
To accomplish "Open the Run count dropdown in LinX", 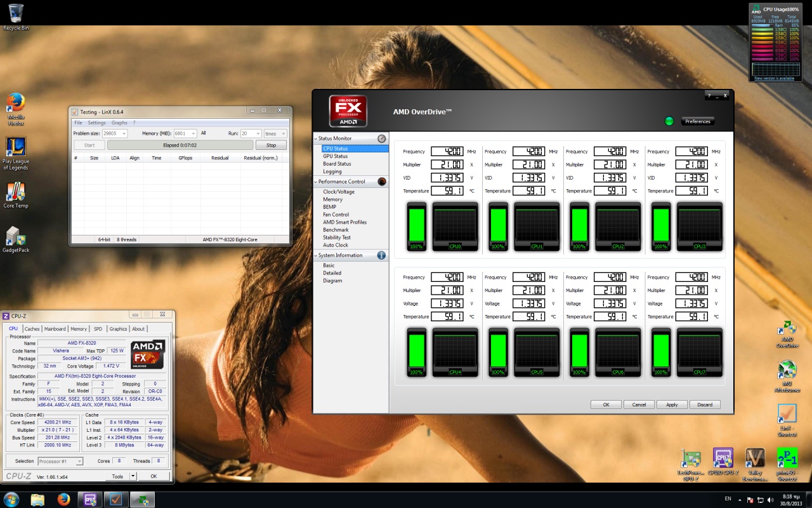I will tap(258, 133).
